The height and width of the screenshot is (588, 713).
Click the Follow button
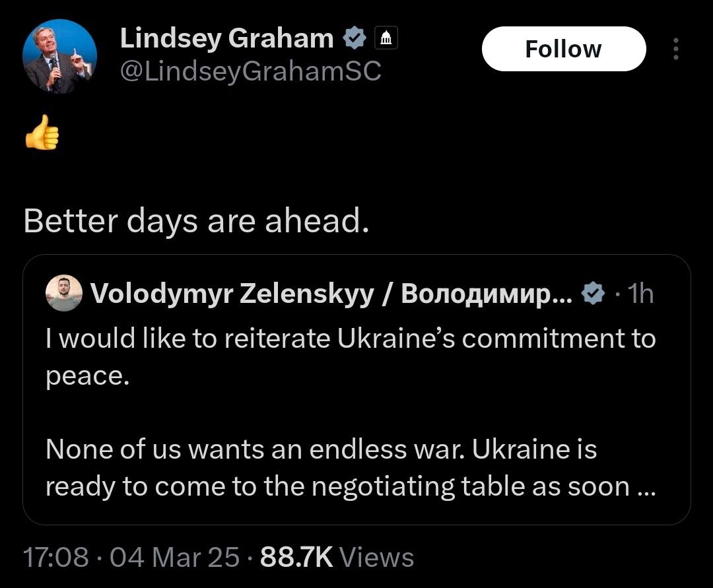pos(563,49)
